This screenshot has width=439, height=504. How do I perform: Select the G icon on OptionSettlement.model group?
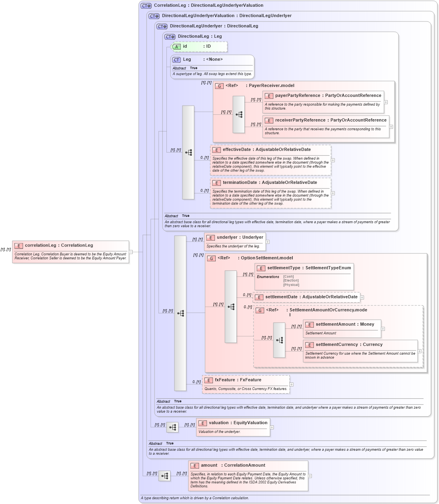tap(212, 258)
